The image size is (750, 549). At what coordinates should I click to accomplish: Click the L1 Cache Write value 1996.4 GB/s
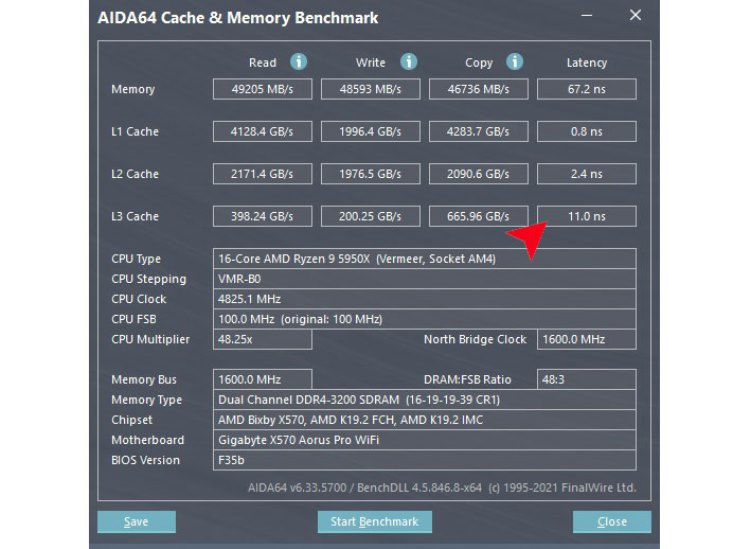(x=370, y=131)
